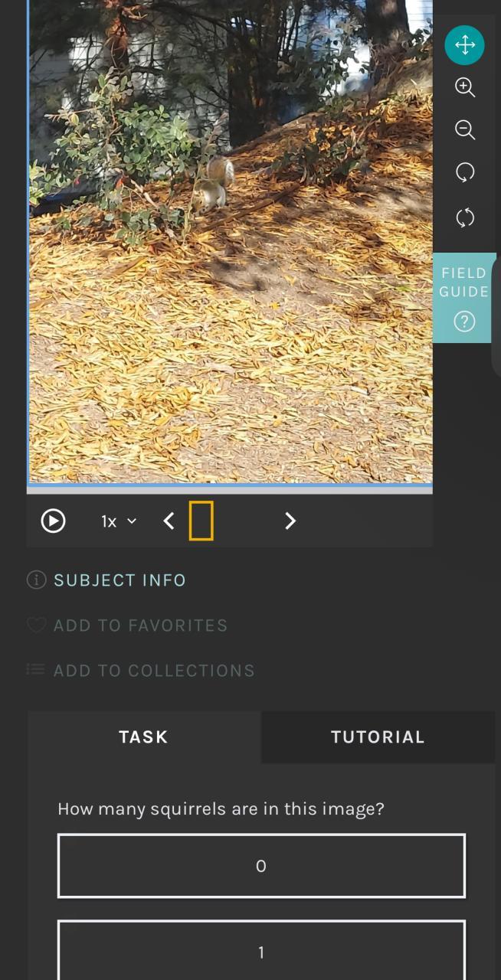Open the Field Guide help icon
Image resolution: width=501 pixels, height=980 pixels.
coord(464,322)
